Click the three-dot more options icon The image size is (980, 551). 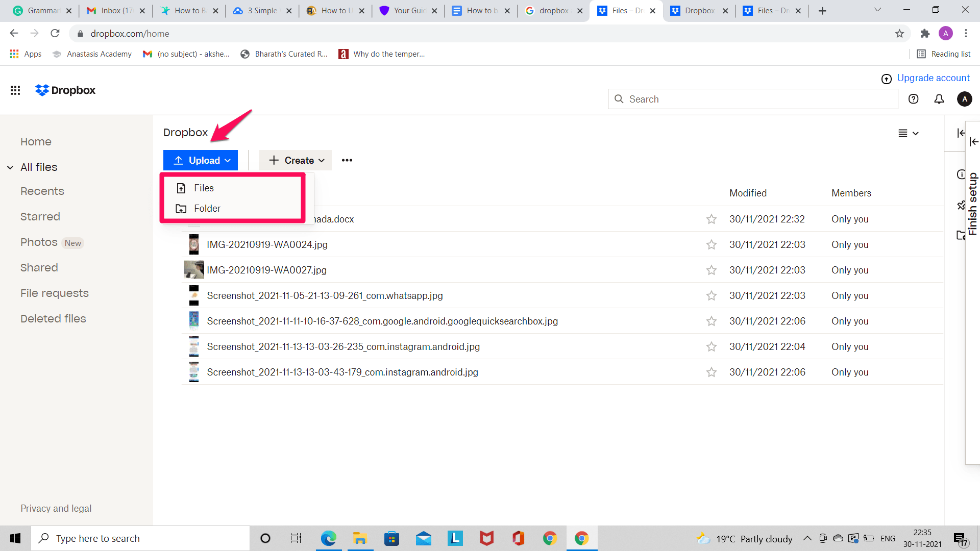point(347,160)
